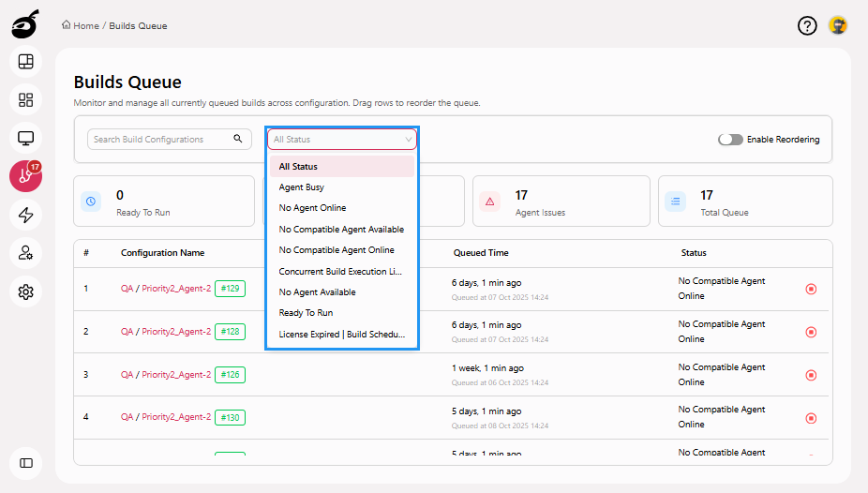Toggle Enable Reordering switch
The height and width of the screenshot is (493, 868).
click(x=730, y=140)
